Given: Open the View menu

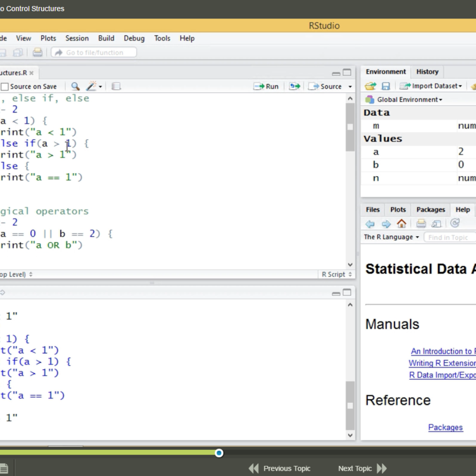Looking at the screenshot, I should point(23,38).
